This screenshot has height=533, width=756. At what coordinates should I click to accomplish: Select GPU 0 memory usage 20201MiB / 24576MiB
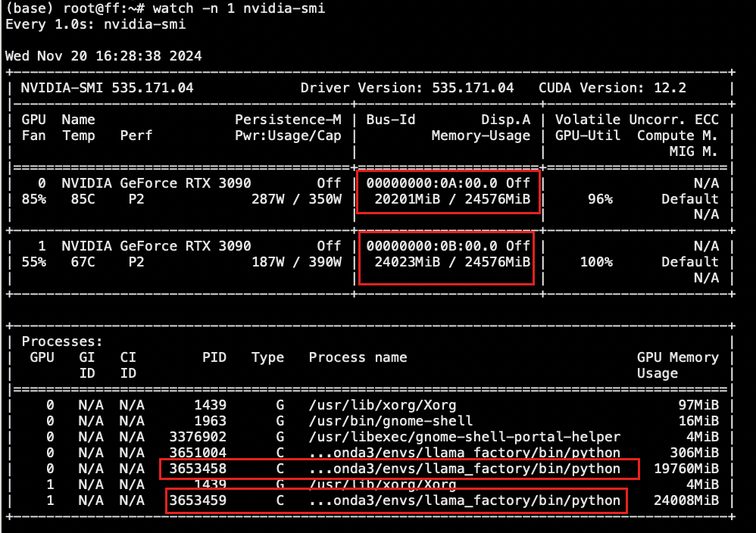[452, 199]
